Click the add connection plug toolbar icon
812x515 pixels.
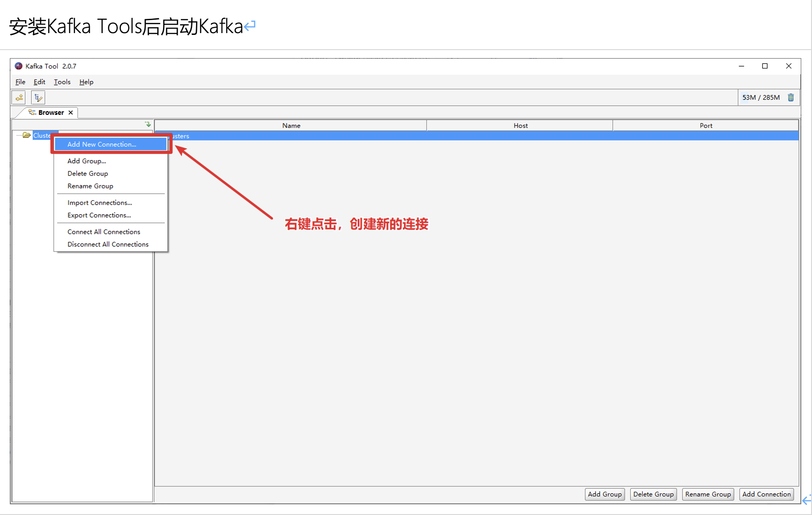pyautogui.click(x=19, y=97)
